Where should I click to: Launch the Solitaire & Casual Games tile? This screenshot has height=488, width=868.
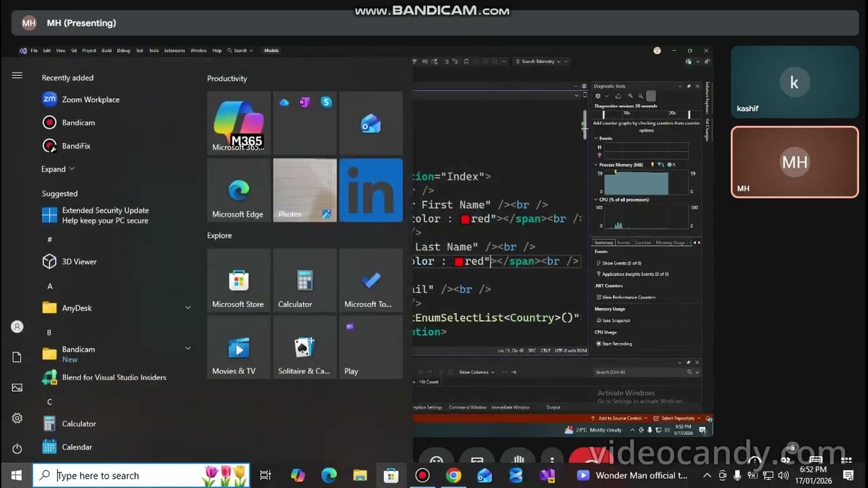point(304,347)
